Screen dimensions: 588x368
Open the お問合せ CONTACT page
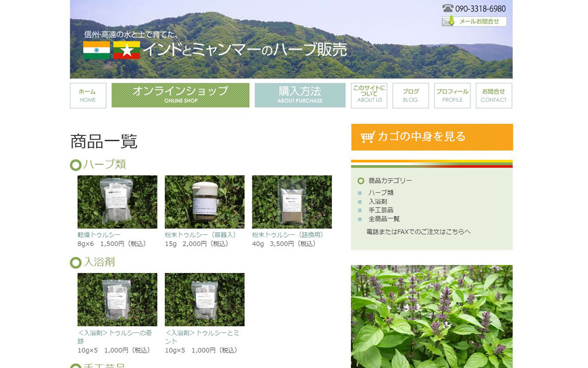coord(494,96)
